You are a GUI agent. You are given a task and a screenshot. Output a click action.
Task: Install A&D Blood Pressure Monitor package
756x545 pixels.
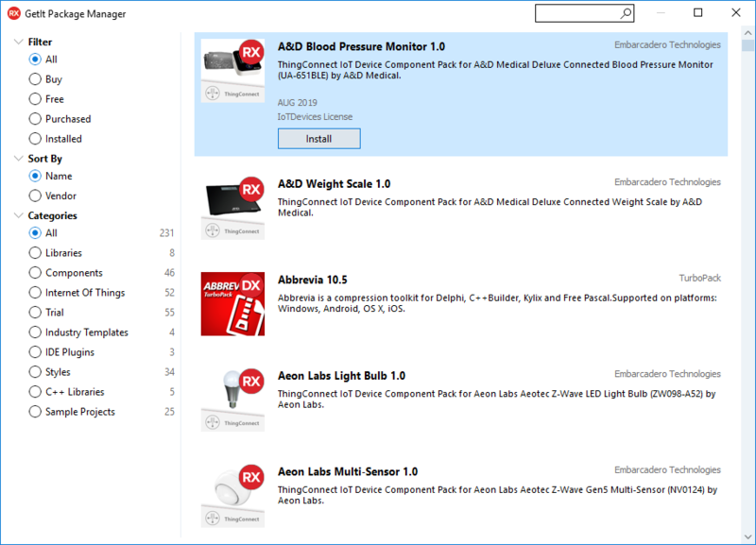(318, 139)
